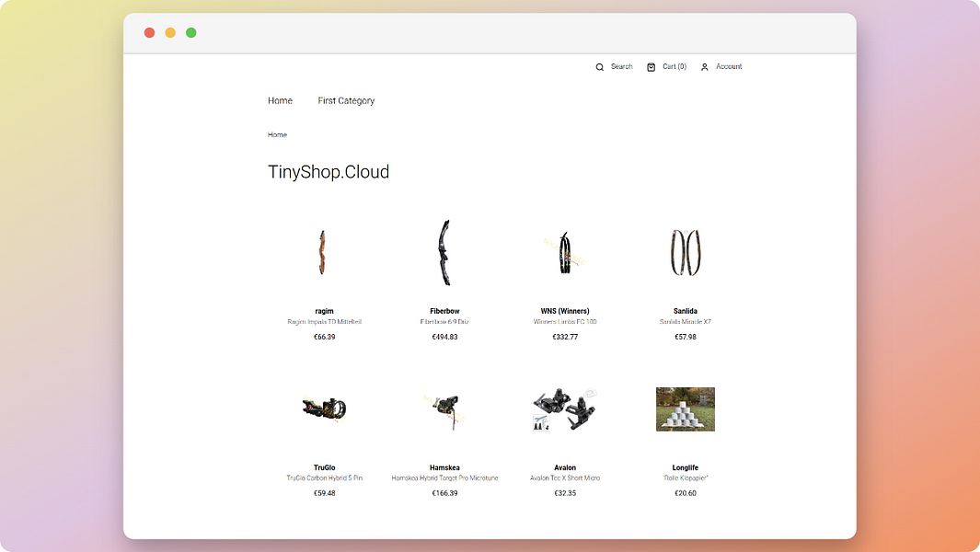
Task: Open the Account link text
Action: (x=728, y=66)
